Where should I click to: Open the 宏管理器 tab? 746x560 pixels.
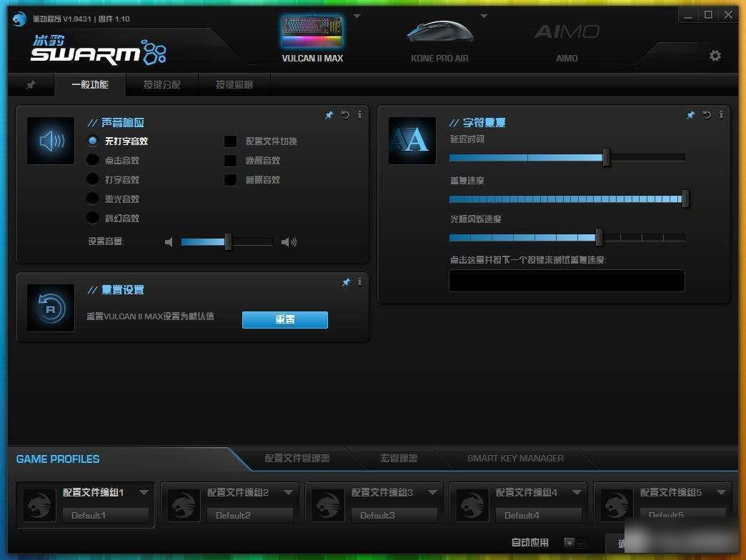coord(399,459)
